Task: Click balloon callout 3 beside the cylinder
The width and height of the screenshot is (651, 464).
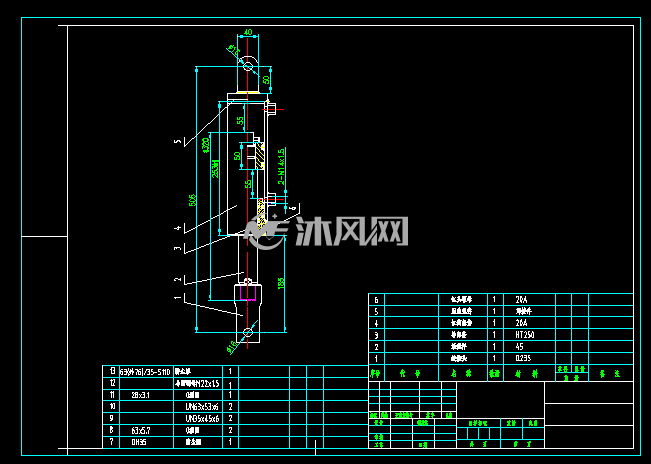Action: click(179, 248)
